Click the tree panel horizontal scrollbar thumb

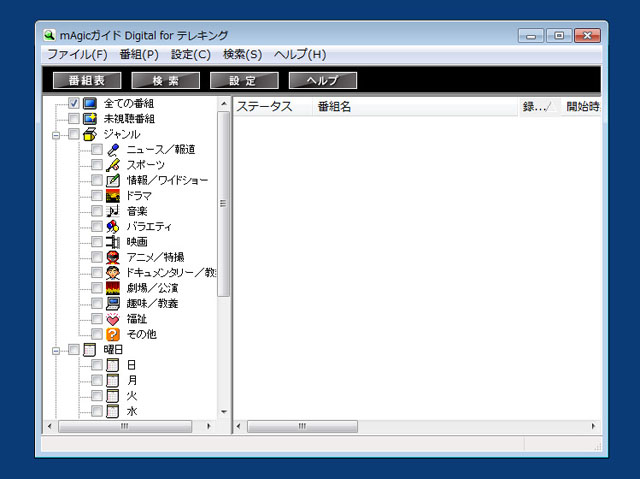pyautogui.click(x=125, y=426)
